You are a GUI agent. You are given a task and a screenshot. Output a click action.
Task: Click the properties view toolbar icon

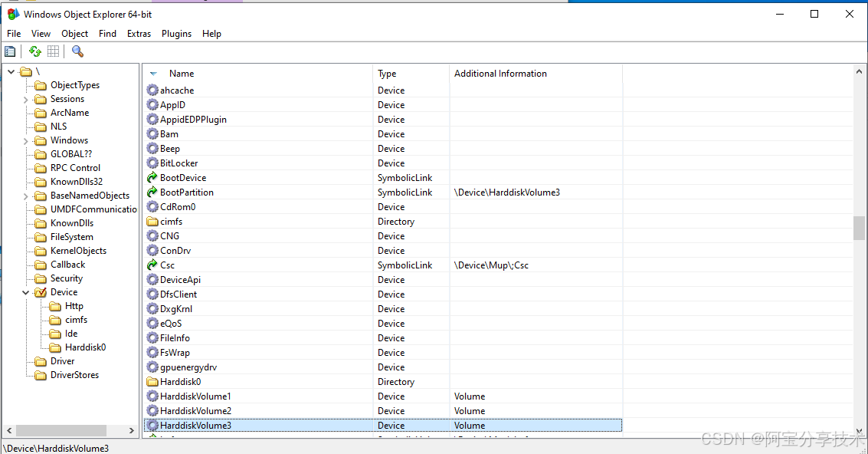coord(10,51)
